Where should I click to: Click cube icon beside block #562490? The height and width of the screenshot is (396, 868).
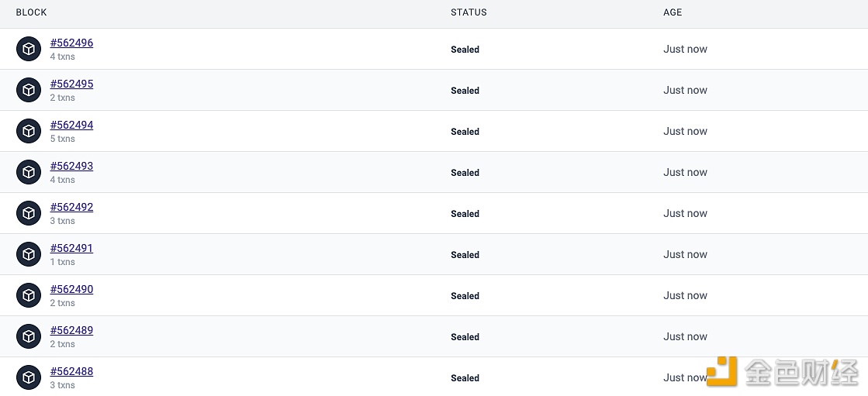tap(29, 295)
